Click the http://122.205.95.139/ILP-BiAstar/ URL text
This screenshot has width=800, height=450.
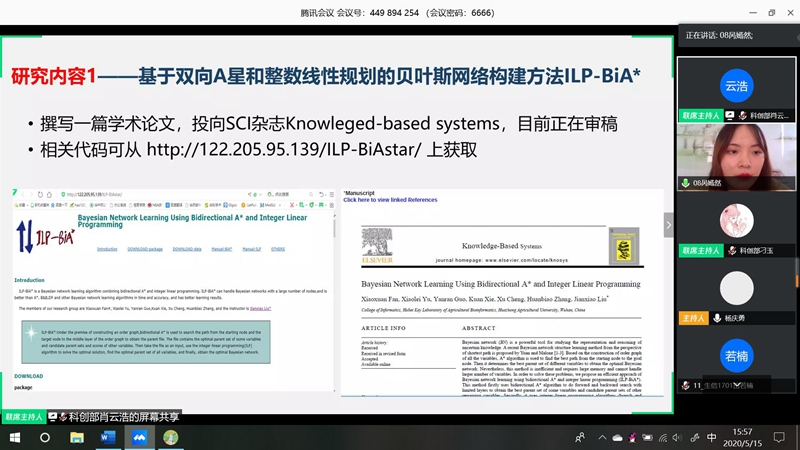(x=284, y=149)
